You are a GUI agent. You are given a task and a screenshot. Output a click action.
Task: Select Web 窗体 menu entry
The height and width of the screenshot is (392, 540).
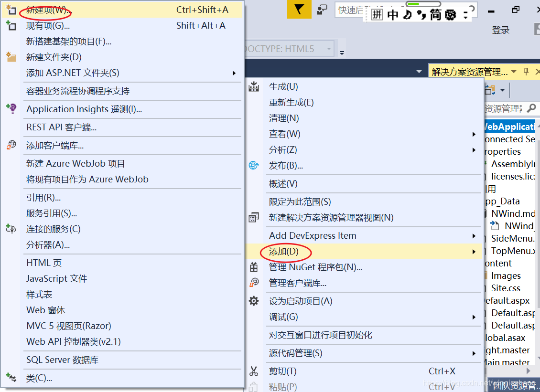[x=122, y=310]
